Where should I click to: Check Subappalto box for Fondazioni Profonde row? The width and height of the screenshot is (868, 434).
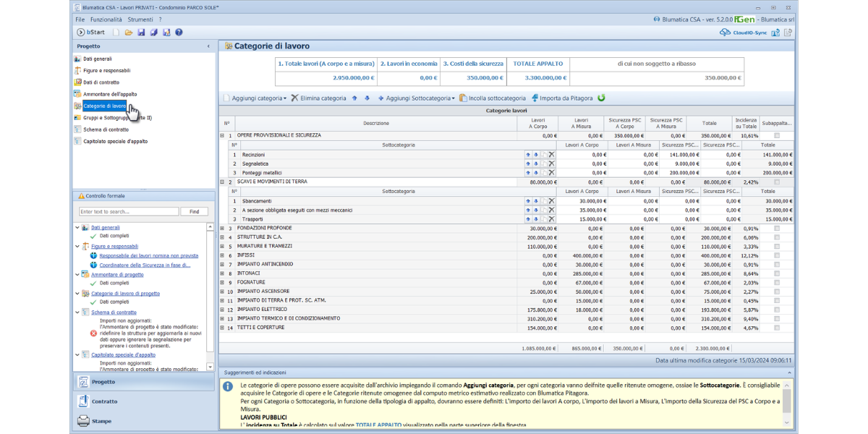[777, 229]
